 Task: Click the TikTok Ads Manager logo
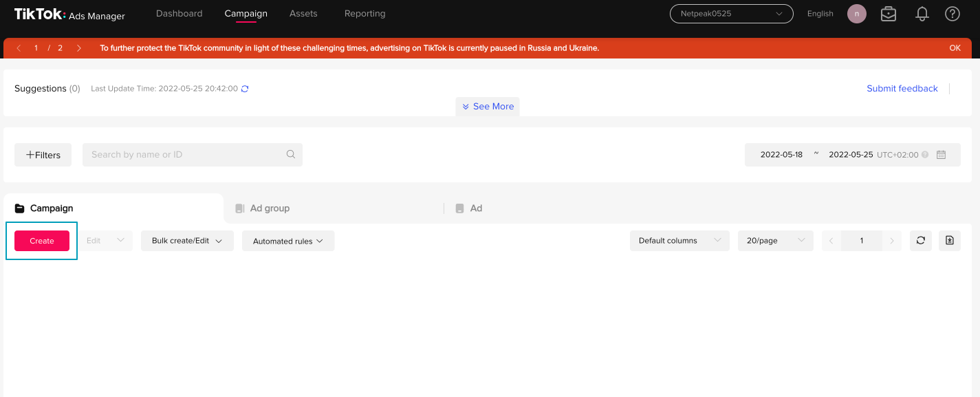pos(69,14)
